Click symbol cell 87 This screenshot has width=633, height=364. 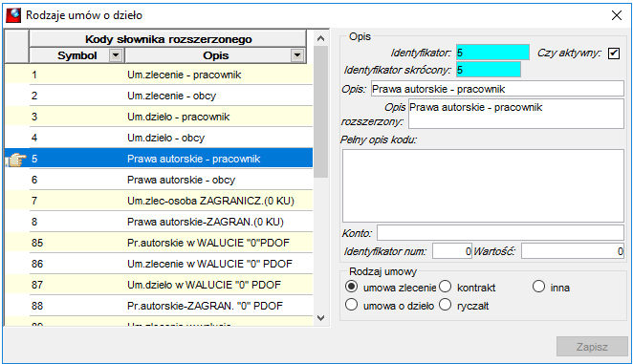76,285
